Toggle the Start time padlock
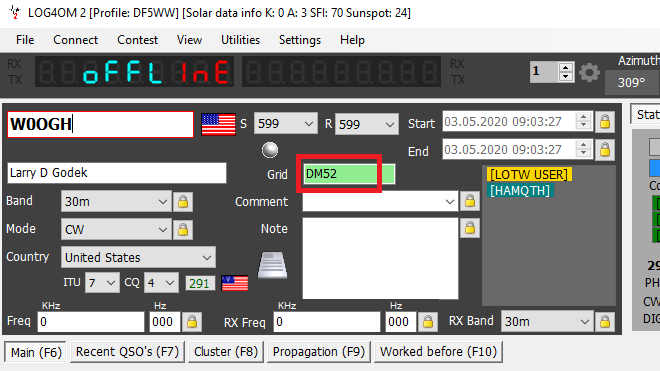The image size is (660, 371). tap(605, 122)
